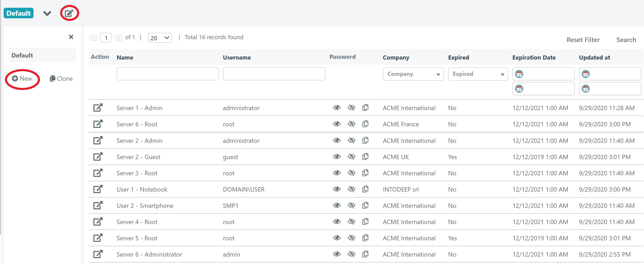This screenshot has height=263, width=644.
Task: Show password for Server 2 - Guest
Action: pos(337,157)
